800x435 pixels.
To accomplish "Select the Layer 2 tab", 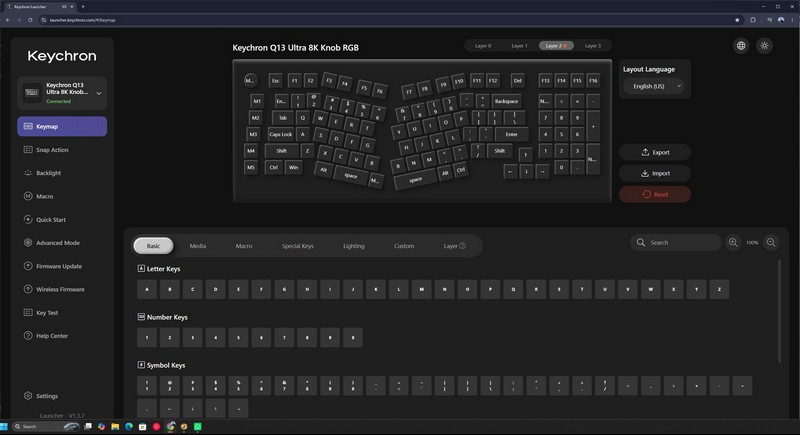I will pos(556,46).
